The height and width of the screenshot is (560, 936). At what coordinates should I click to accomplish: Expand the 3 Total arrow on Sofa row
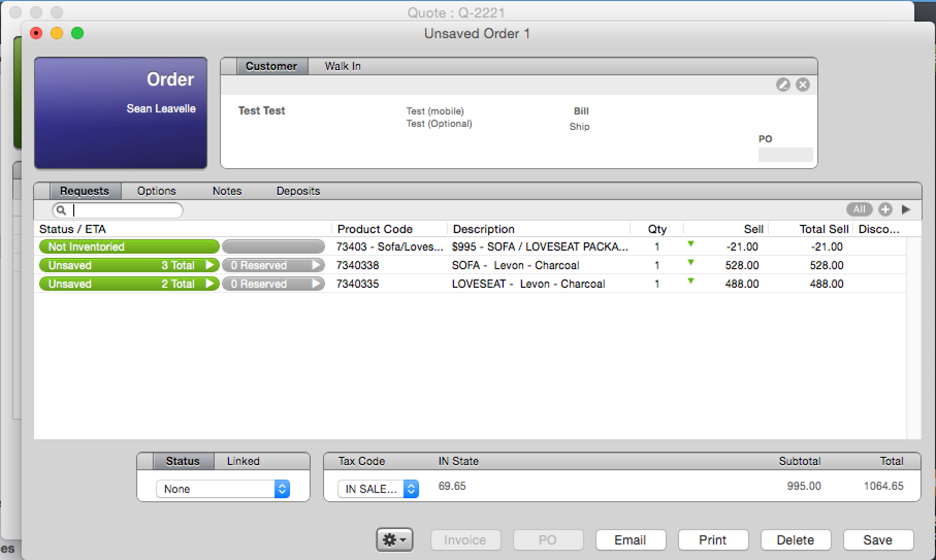209,265
